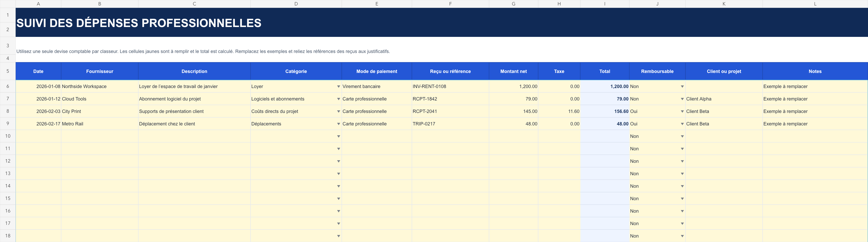
Task: Click the Fournisseur header cell
Action: tap(100, 71)
